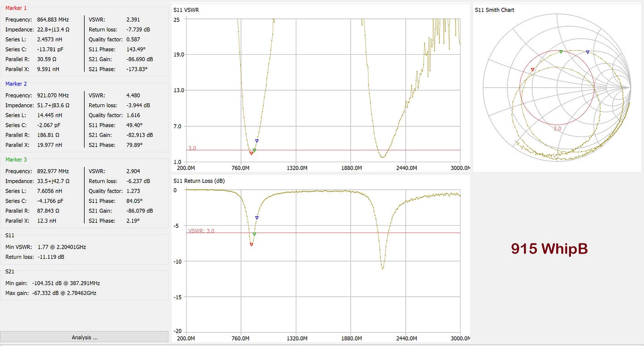Image resolution: width=644 pixels, height=346 pixels.
Task: Click Min gain -104.351 dB @ 387.291MHz
Action: tap(66, 283)
